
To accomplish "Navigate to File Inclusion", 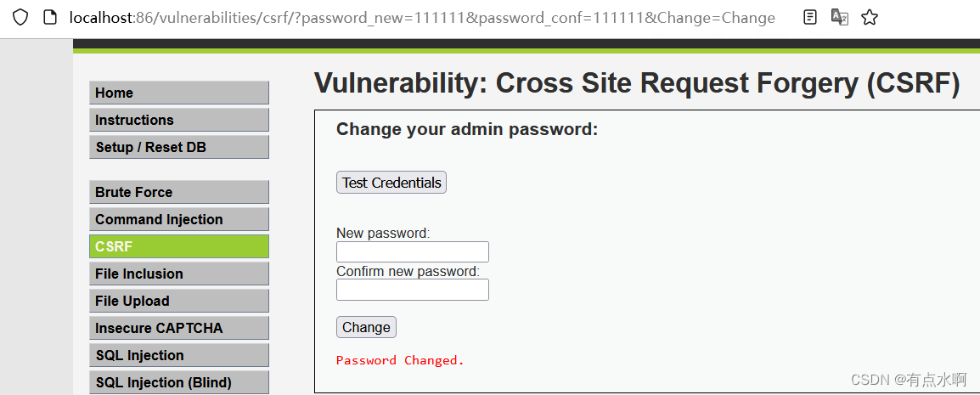I will click(178, 274).
